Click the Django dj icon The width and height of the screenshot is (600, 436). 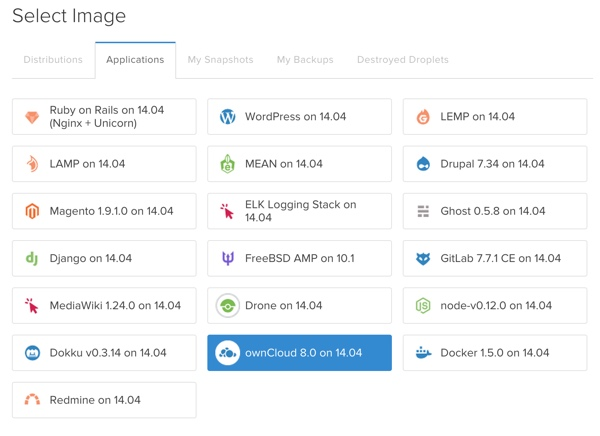(32, 258)
